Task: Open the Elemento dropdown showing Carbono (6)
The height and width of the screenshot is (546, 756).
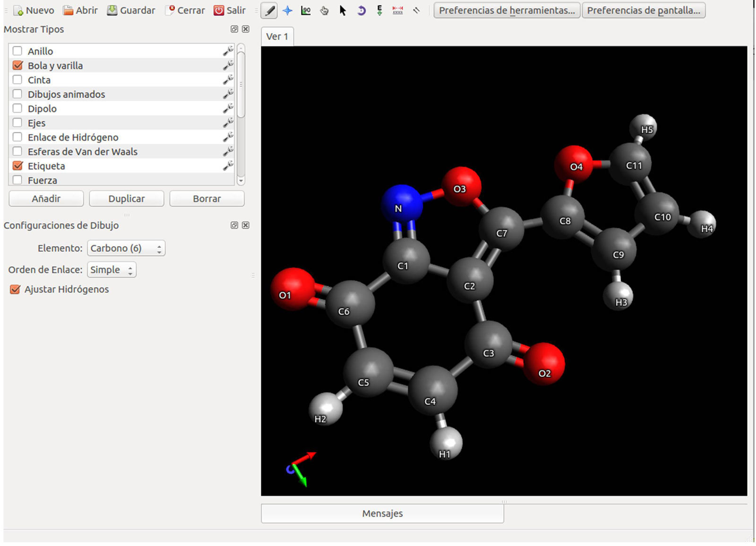Action: point(126,248)
